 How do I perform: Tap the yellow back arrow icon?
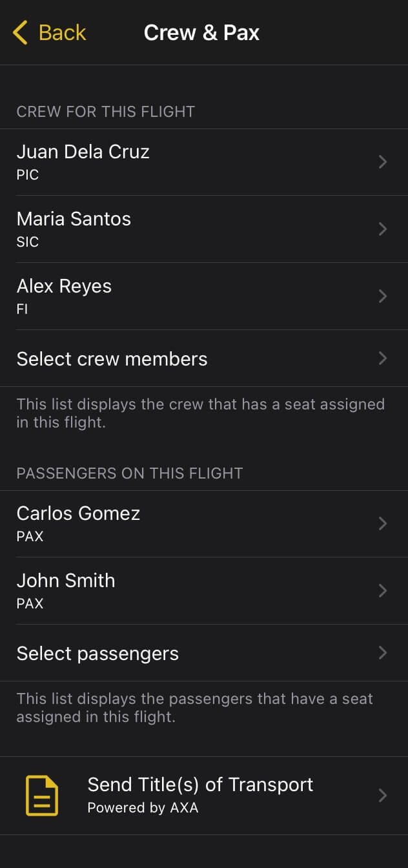pos(21,32)
